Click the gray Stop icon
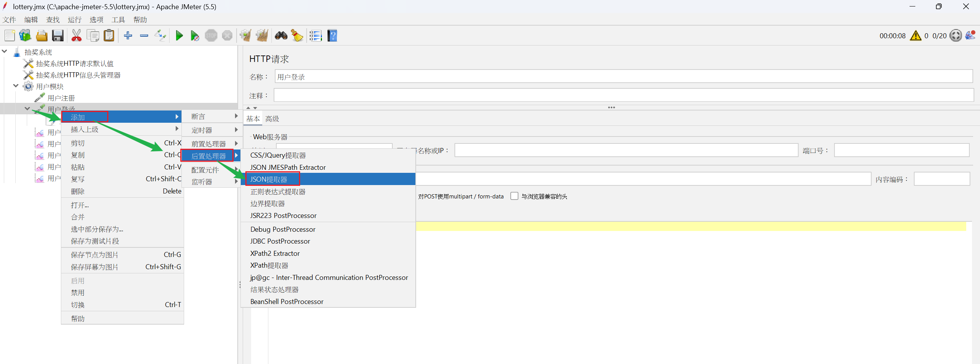The height and width of the screenshot is (364, 980). (211, 36)
